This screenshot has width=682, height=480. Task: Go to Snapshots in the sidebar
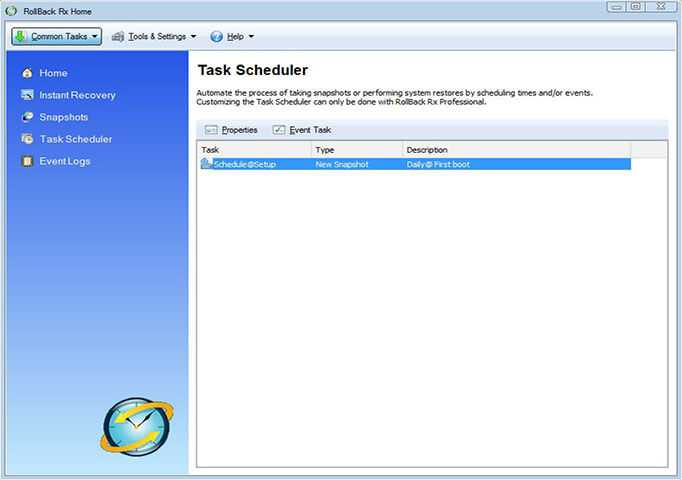(x=63, y=117)
